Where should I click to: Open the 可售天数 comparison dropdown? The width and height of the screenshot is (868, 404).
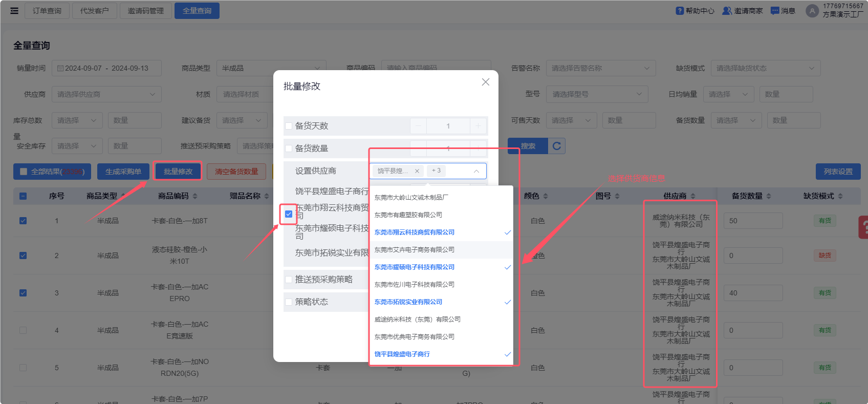(572, 120)
